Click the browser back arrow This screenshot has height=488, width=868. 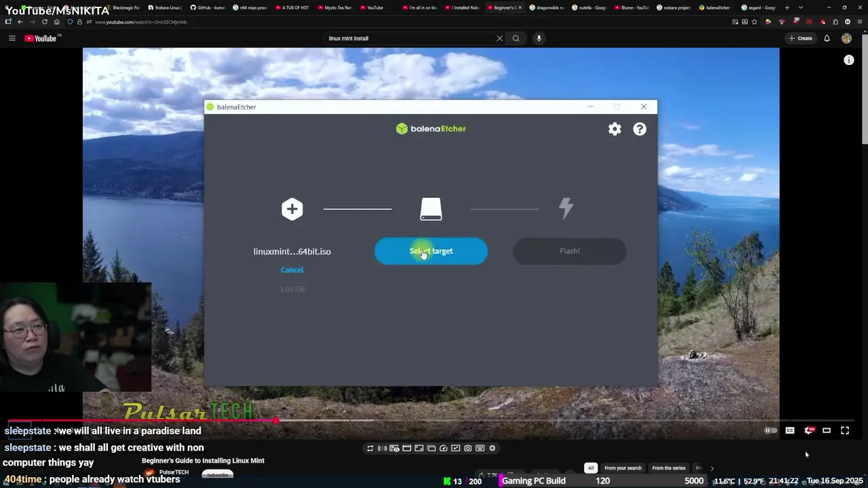coord(20,22)
